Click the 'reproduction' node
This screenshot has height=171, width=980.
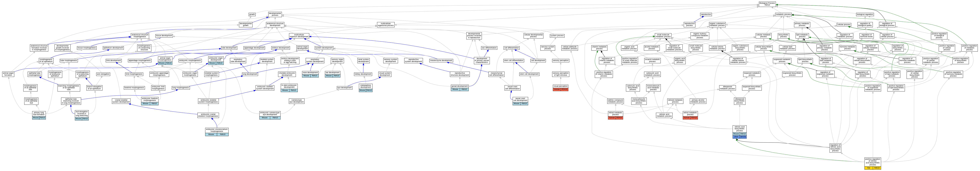706,14
